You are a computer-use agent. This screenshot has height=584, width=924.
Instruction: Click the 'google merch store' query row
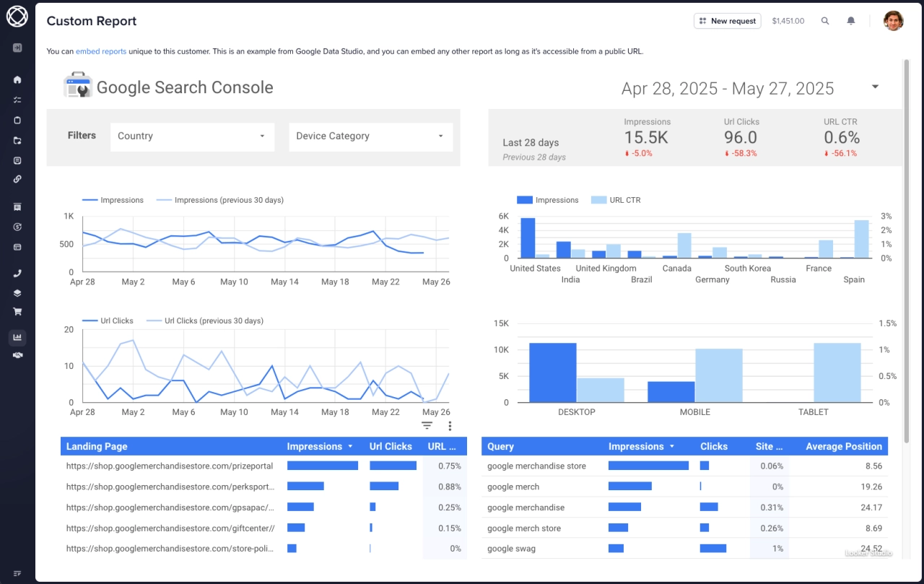pos(684,528)
